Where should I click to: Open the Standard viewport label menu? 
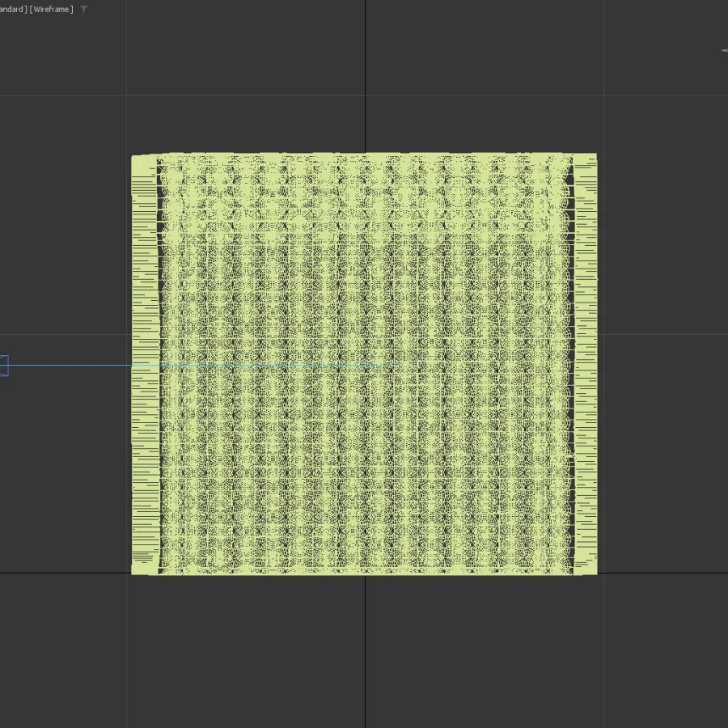12,10
